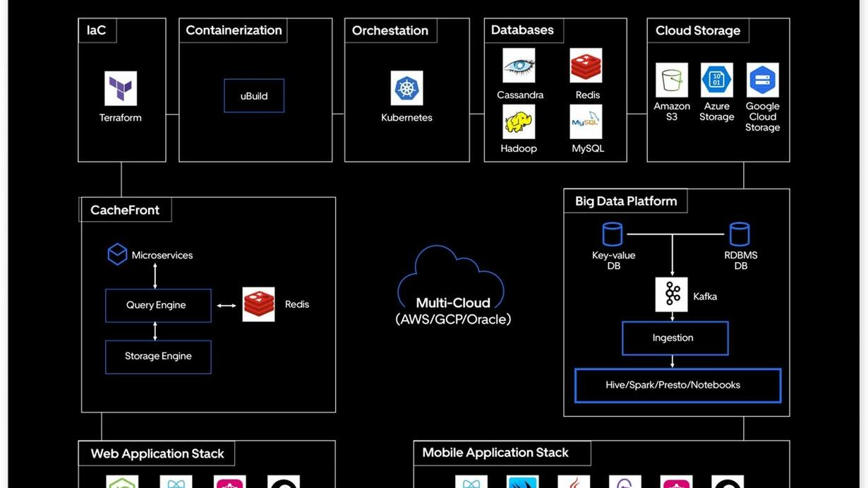Image resolution: width=868 pixels, height=488 pixels.
Task: Click the Orchestation section title
Action: pyautogui.click(x=390, y=30)
